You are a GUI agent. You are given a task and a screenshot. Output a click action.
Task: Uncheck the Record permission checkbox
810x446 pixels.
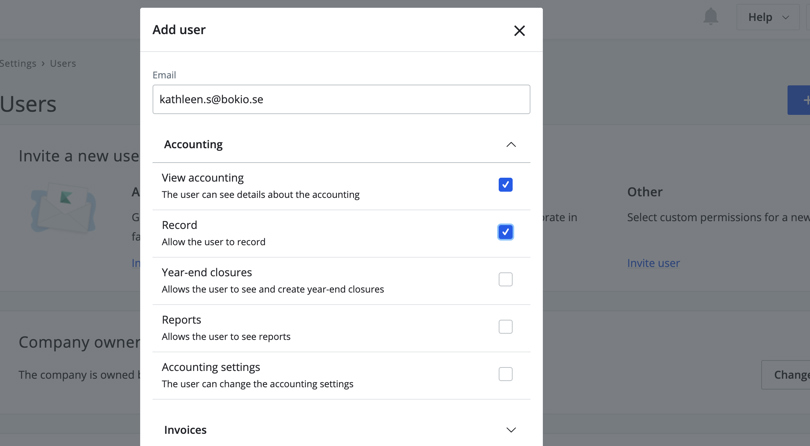coord(505,232)
